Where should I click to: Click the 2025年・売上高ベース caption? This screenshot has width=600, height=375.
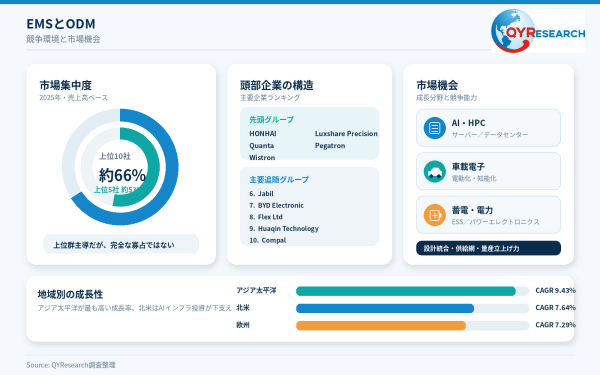point(73,98)
